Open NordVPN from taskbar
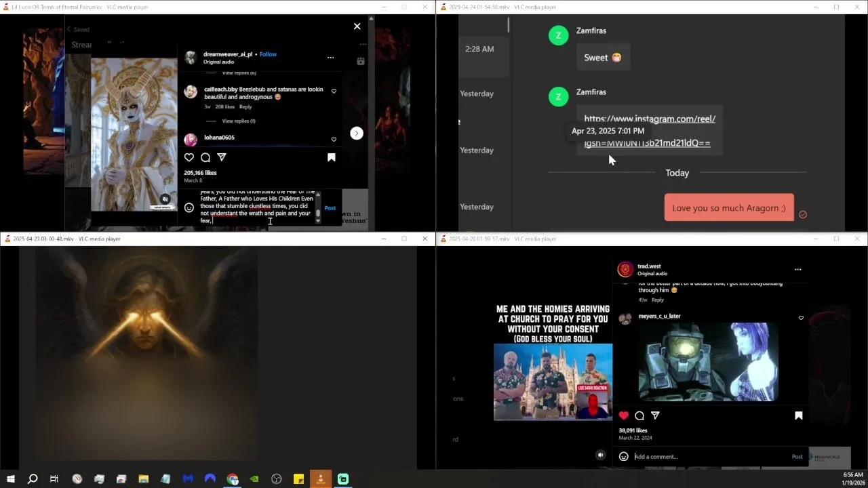This screenshot has height=488, width=868. (210, 479)
